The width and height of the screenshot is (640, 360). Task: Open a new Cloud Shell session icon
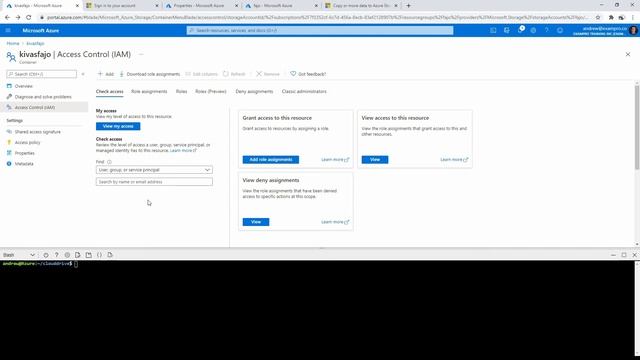tap(89, 255)
